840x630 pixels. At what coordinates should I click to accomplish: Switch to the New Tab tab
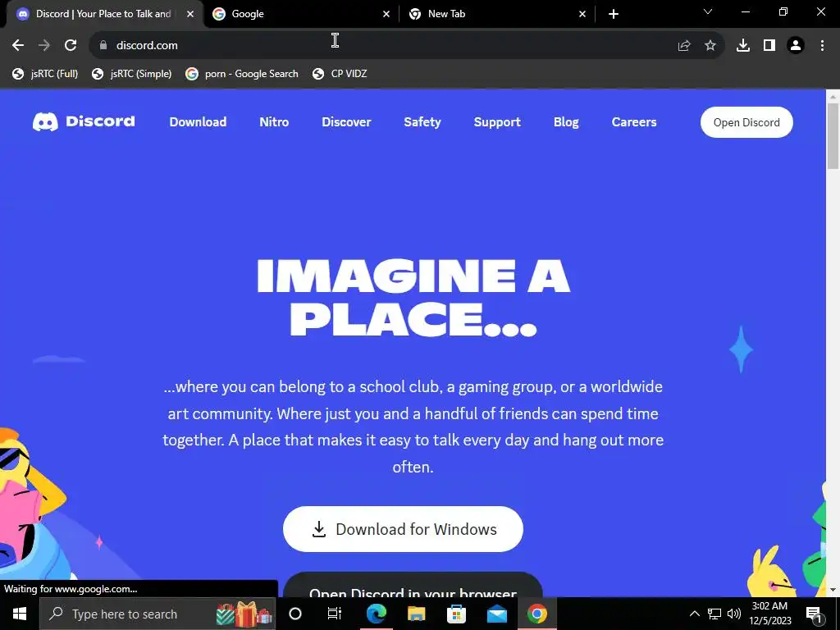point(497,14)
